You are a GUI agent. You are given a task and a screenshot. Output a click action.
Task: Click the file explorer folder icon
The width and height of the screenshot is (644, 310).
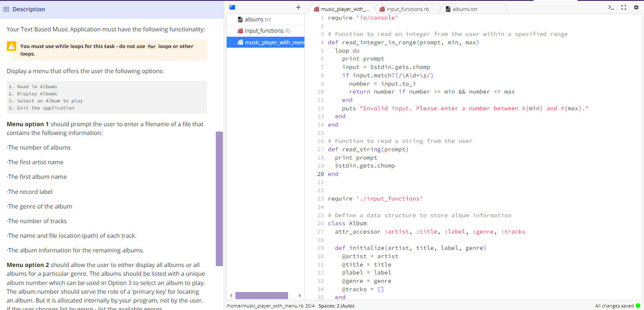pos(233,7)
